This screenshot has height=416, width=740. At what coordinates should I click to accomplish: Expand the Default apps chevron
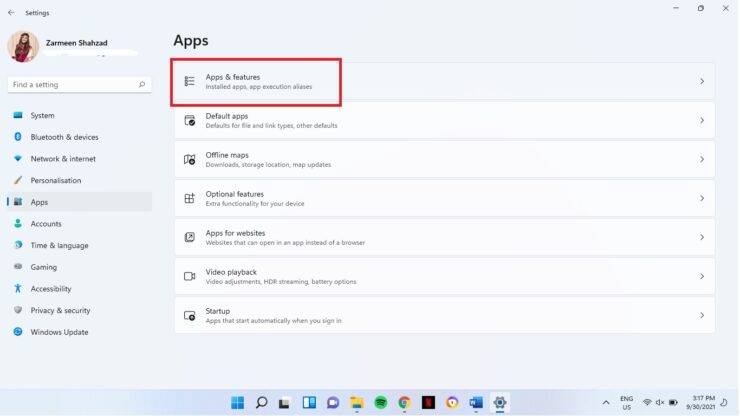[702, 120]
